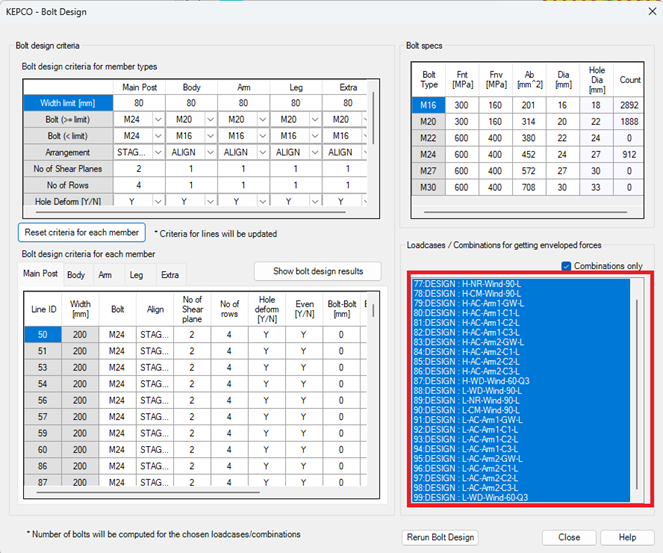
Task: Open the Leg tab
Action: tap(135, 275)
